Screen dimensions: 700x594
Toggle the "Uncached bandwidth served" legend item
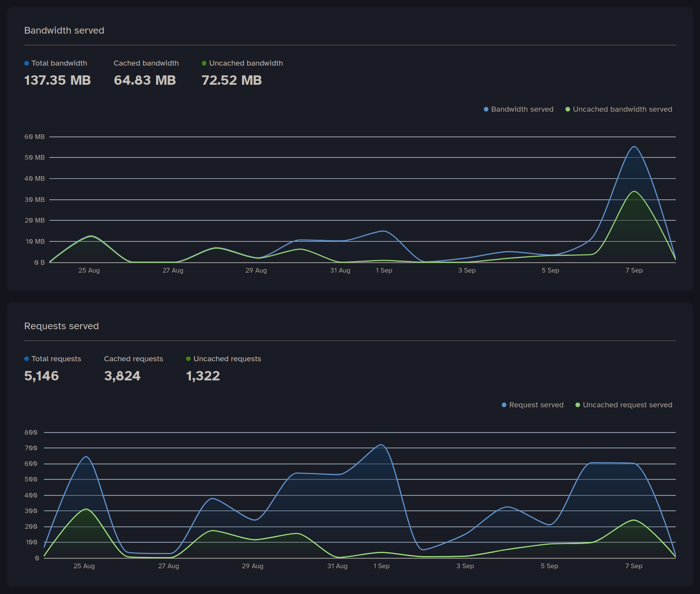pyautogui.click(x=619, y=109)
